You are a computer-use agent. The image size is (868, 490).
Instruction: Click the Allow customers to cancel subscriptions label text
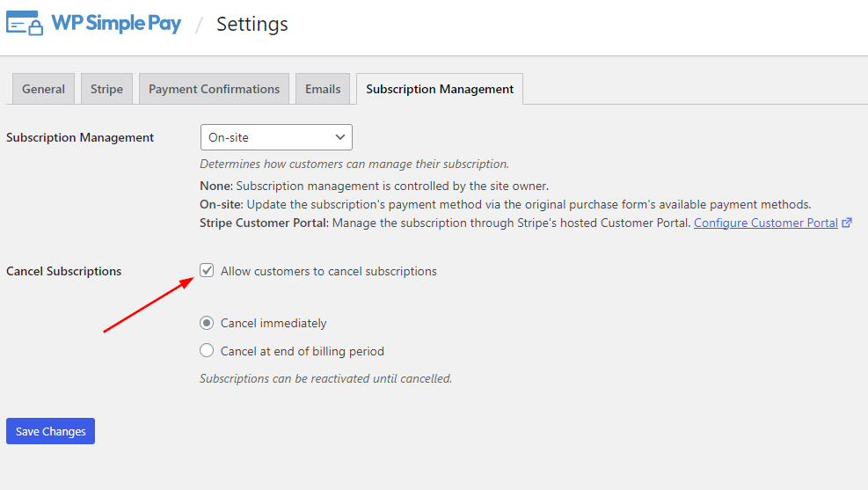point(328,271)
